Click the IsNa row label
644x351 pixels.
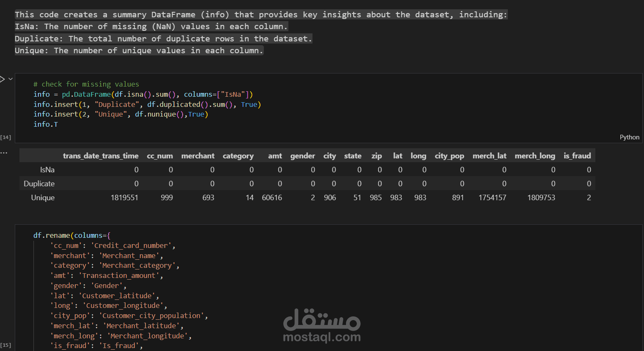click(x=47, y=170)
